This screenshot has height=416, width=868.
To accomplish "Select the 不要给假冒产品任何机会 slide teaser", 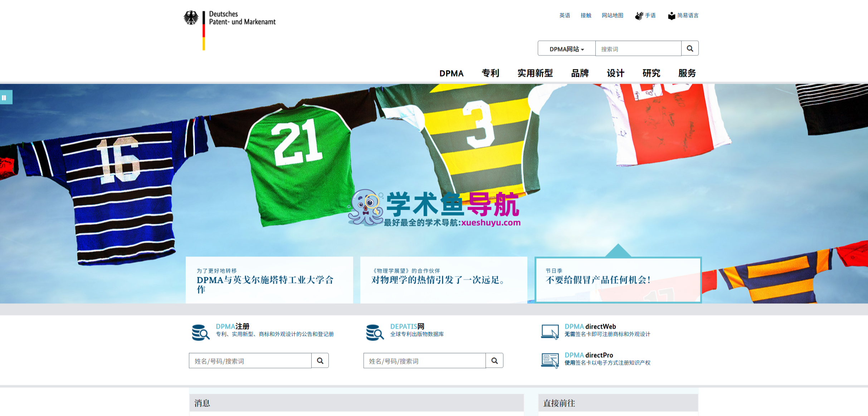I will 618,280.
